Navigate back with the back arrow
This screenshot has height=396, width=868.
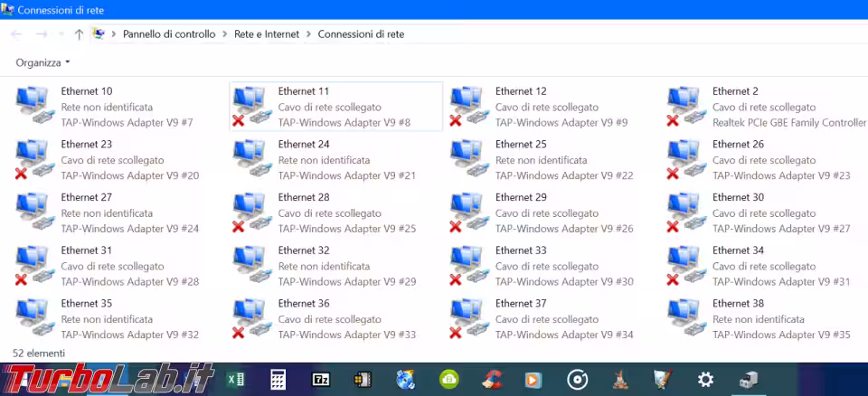[x=16, y=34]
